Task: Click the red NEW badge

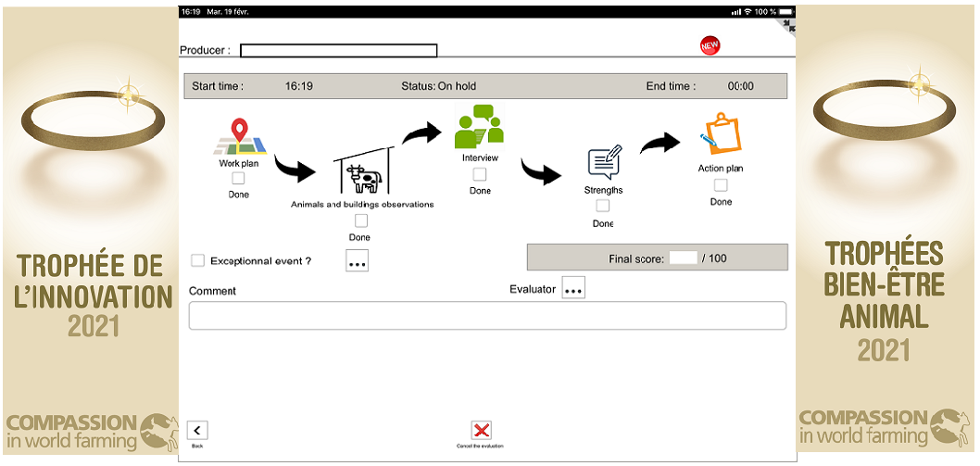Action: coord(710,45)
